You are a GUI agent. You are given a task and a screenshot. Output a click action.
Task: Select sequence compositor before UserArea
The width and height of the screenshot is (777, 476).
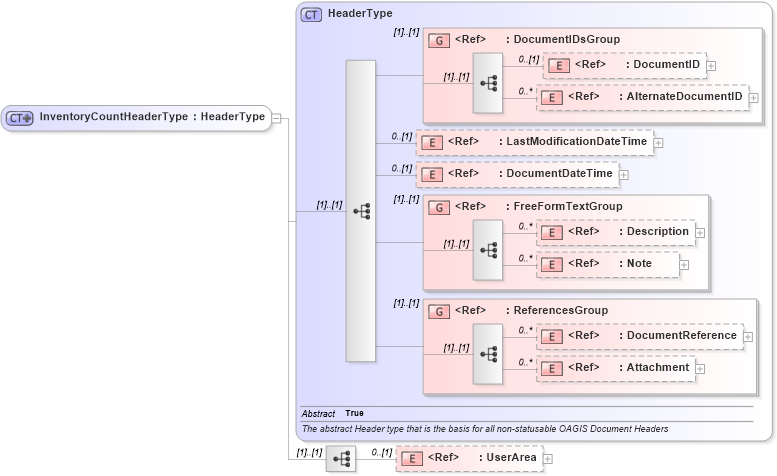click(x=341, y=459)
